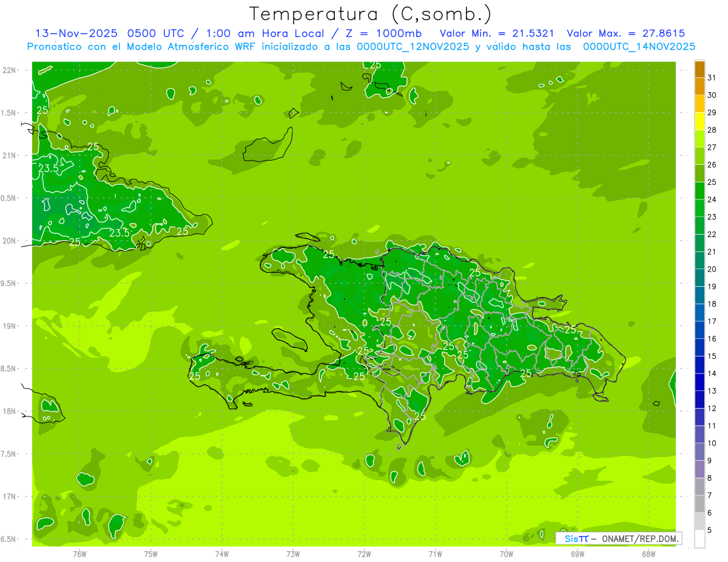Click the lime colorbar swatch between 27 and 28
Screen dimensions: 728x562
click(699, 139)
